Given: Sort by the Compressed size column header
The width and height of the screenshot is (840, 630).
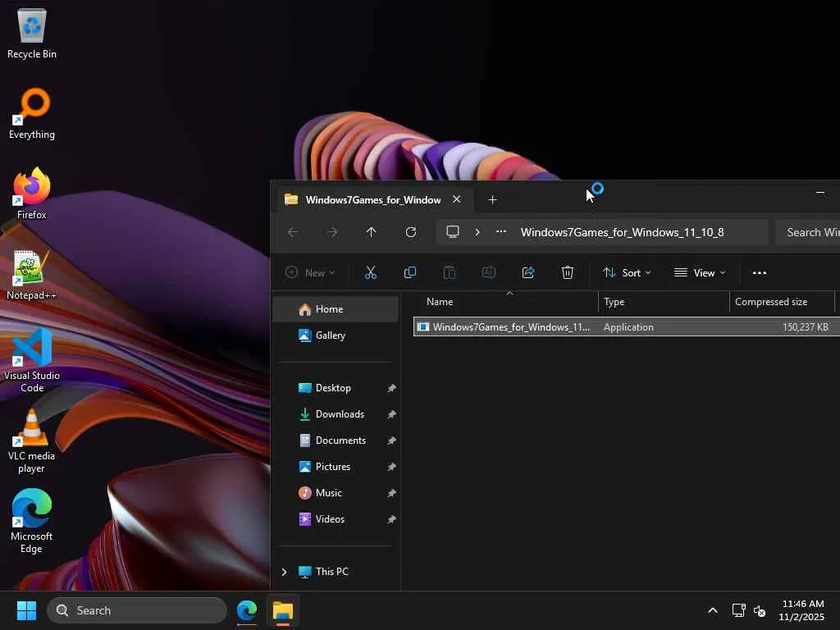Looking at the screenshot, I should pos(771,302).
